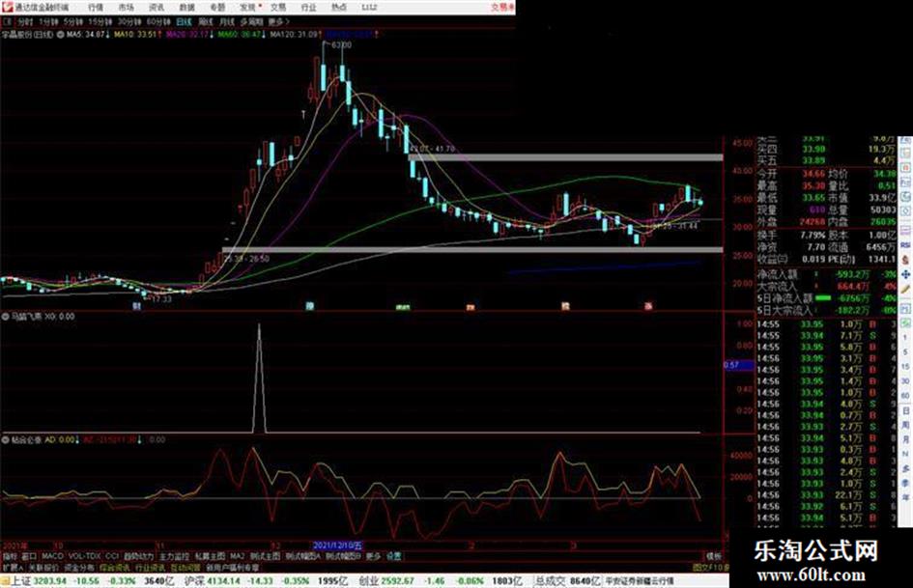913x588 pixels.
Task: Select the 月 period button in the right sidebar
Action: [x=905, y=439]
